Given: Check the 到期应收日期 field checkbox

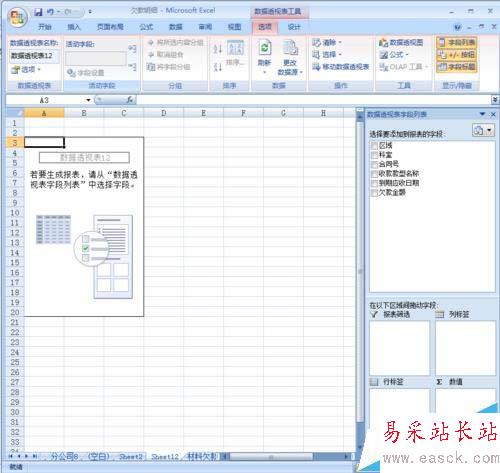Looking at the screenshot, I should 374,183.
